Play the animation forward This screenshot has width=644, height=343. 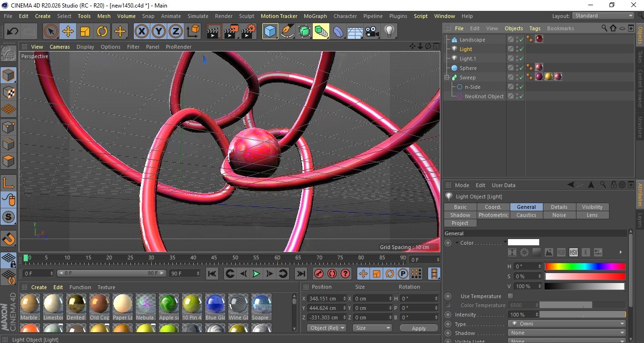pyautogui.click(x=256, y=274)
